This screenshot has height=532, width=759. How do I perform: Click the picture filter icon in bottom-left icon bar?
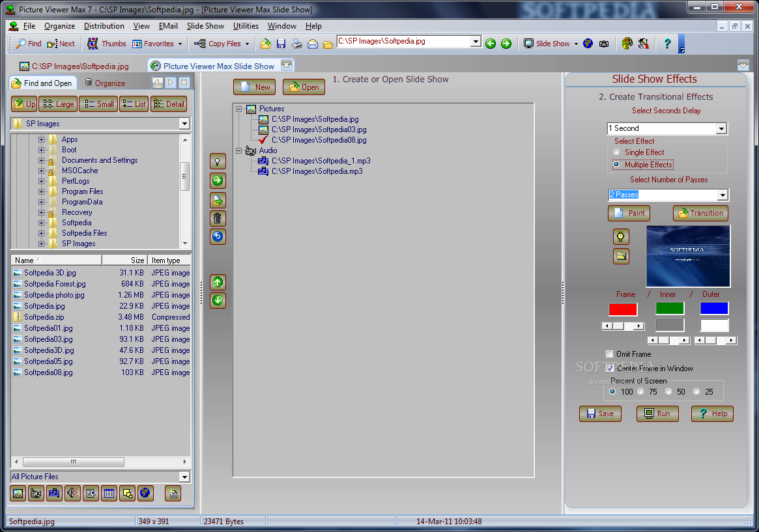[x=18, y=494]
